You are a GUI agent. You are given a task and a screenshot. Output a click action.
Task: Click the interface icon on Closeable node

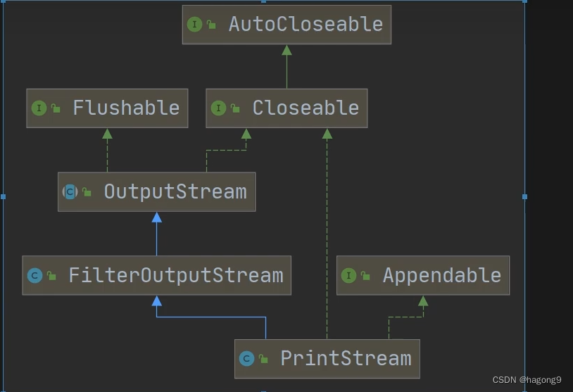point(218,108)
